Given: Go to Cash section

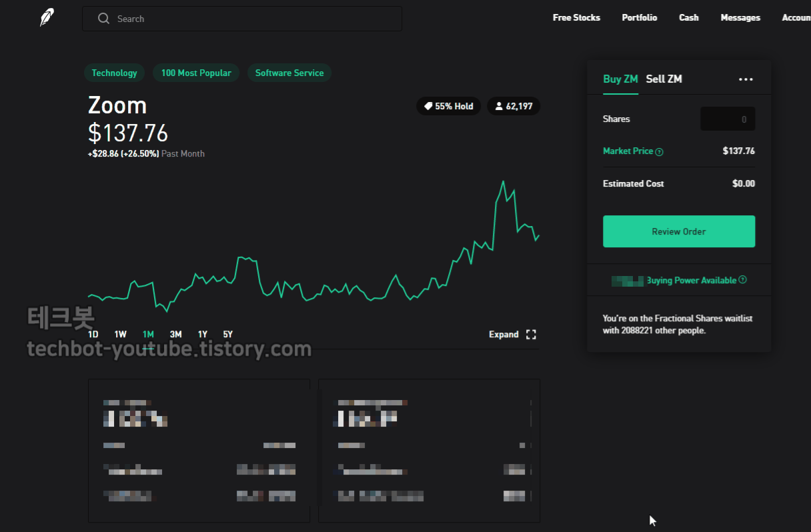Looking at the screenshot, I should (689, 18).
